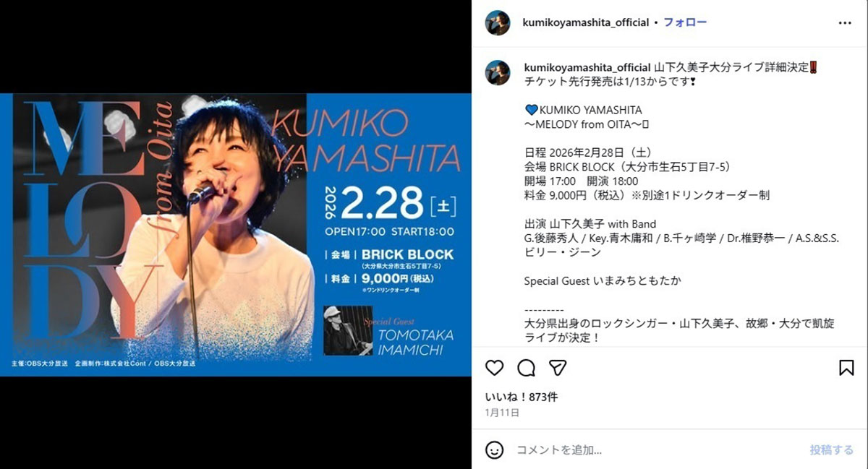Open the emoji picker smiley icon
Image resolution: width=868 pixels, height=469 pixels.
click(494, 450)
